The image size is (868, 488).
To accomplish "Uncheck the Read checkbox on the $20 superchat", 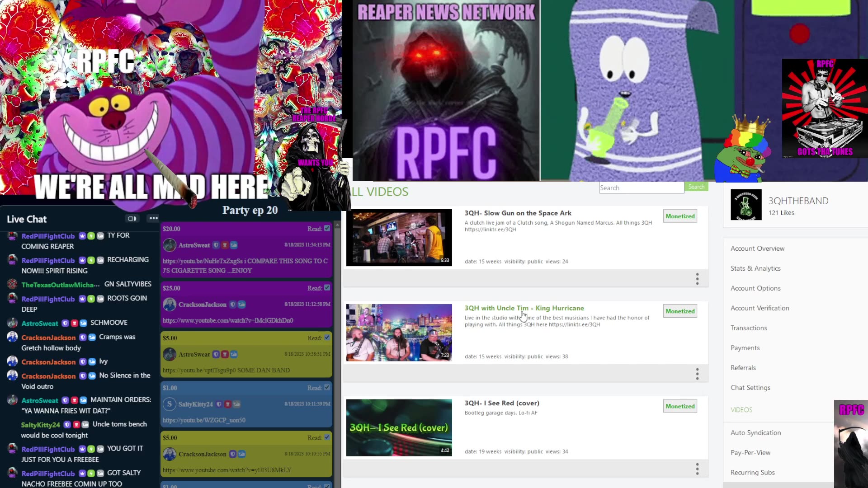I will pos(329,229).
